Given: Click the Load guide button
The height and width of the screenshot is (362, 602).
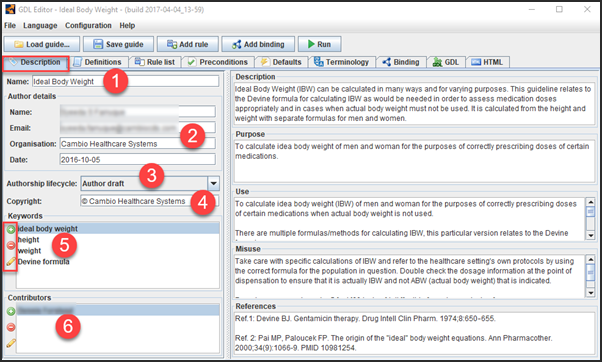Looking at the screenshot, I should [42, 44].
